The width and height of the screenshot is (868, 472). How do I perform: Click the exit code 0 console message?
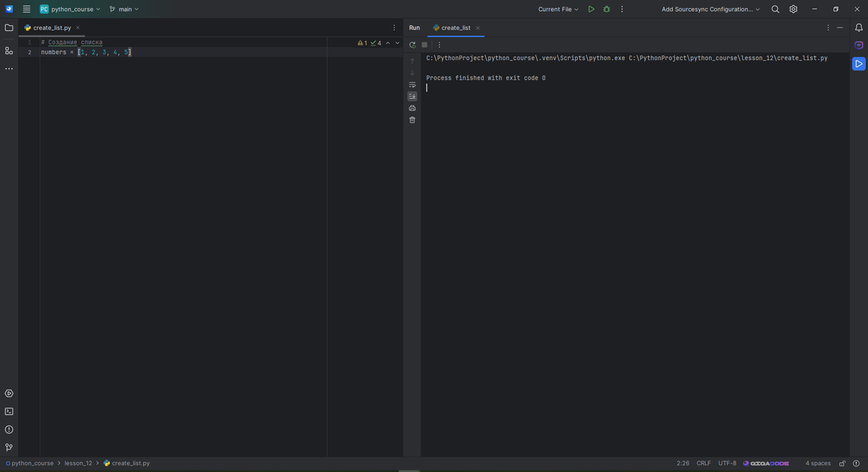coord(486,78)
